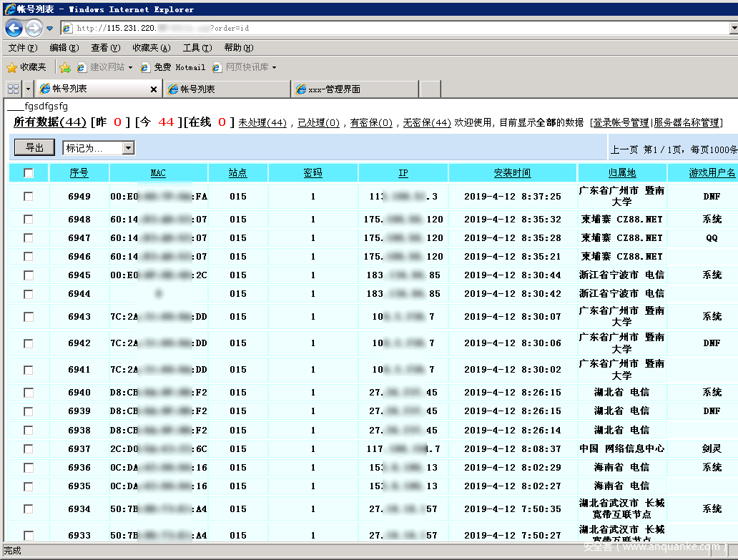
Task: Switch to the xxx-管理界面 tab
Action: 355,89
